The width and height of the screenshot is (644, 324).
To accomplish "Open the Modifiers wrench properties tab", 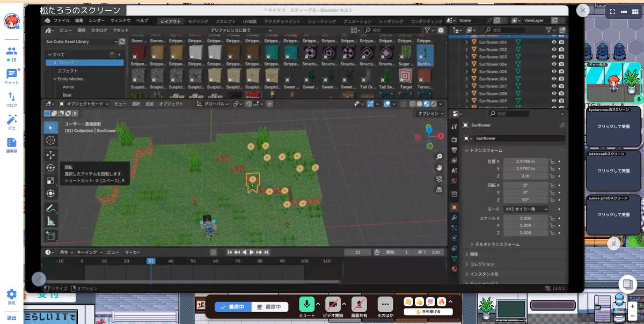I will 455,217.
